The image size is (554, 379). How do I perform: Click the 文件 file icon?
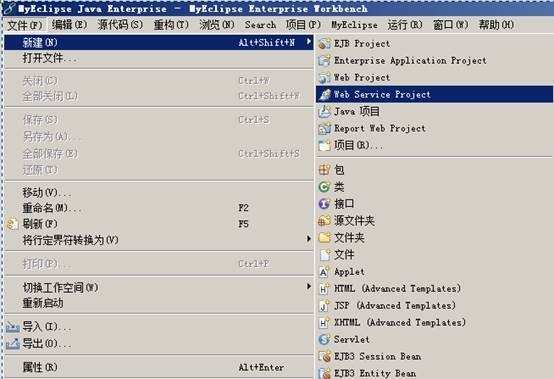(x=324, y=255)
